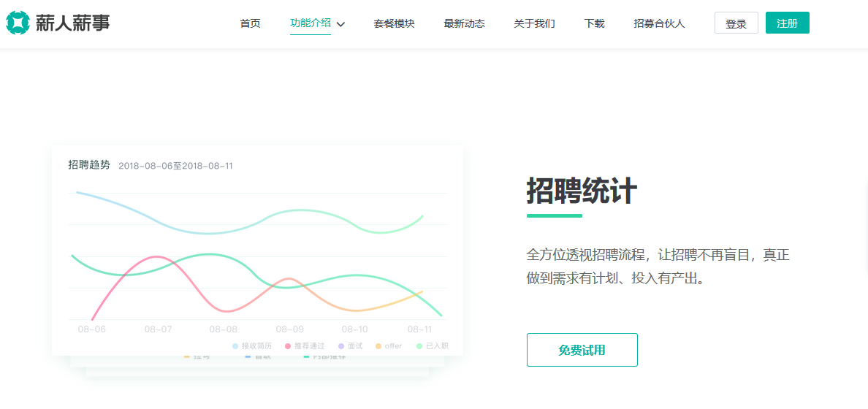
Task: Click the purple 面试 legend dot
Action: pos(341,346)
